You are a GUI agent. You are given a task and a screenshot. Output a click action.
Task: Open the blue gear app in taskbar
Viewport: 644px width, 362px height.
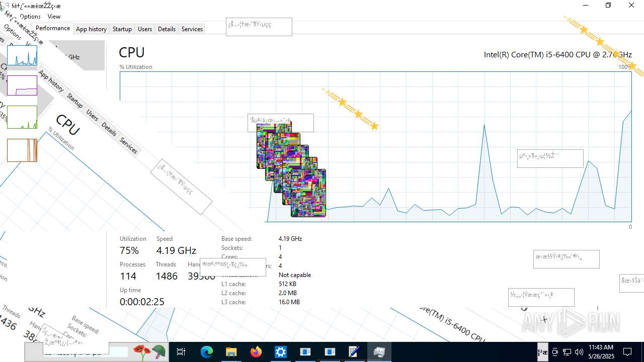tap(281, 352)
